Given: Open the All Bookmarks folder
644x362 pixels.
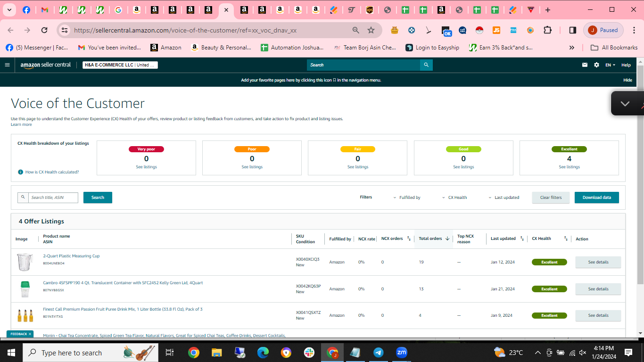Looking at the screenshot, I should 614,48.
